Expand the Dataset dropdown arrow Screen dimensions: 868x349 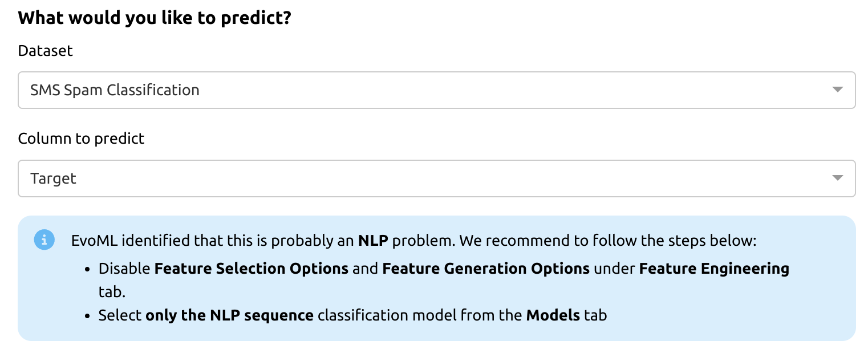click(x=837, y=90)
